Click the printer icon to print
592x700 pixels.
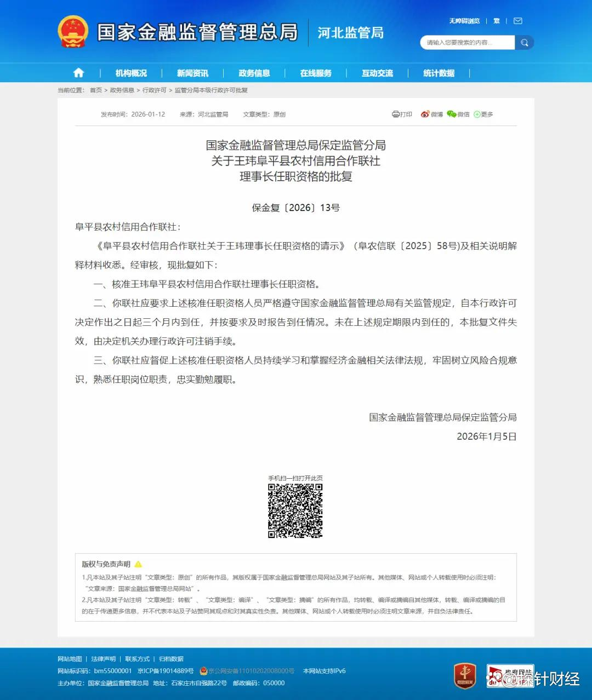tap(396, 114)
